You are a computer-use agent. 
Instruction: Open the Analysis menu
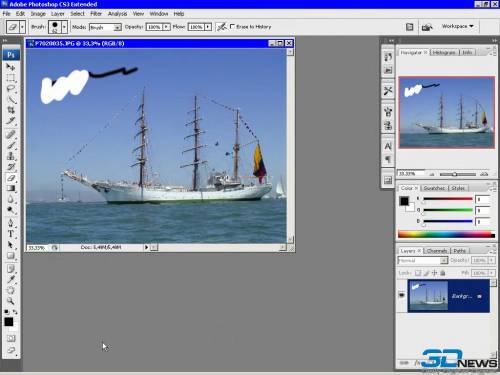(117, 14)
